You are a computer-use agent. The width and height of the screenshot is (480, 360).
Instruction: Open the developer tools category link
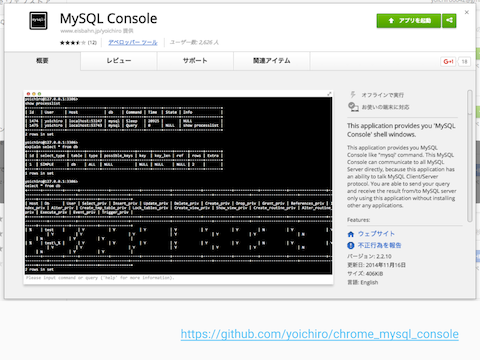coord(133,43)
